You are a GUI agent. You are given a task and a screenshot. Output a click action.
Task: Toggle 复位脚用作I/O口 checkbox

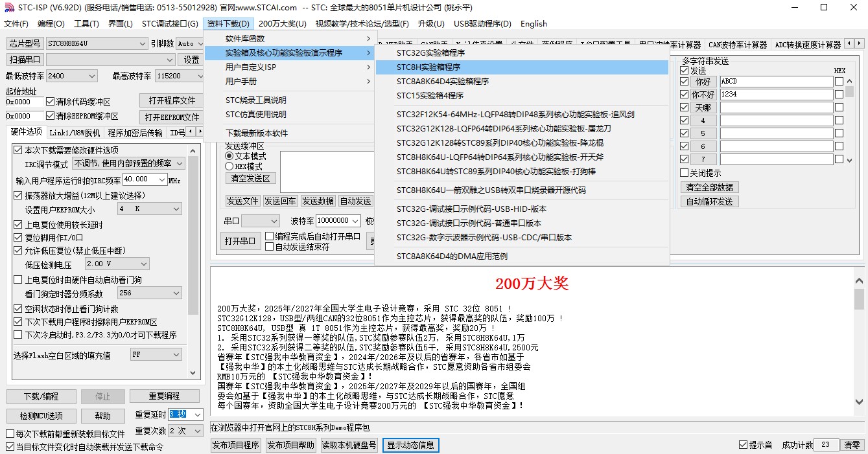tap(18, 238)
